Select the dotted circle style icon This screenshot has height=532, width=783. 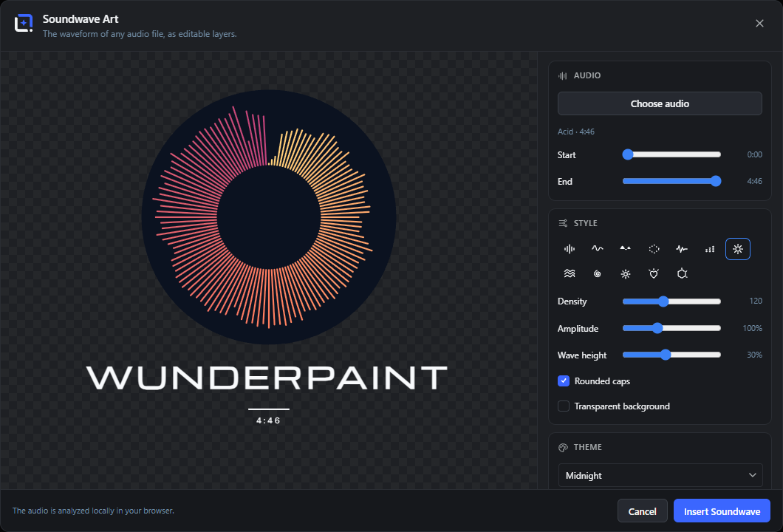[x=654, y=249]
